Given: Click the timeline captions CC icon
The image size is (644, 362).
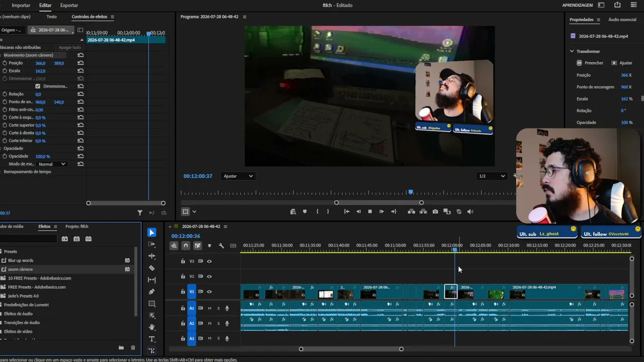Looking at the screenshot, I should [x=233, y=246].
